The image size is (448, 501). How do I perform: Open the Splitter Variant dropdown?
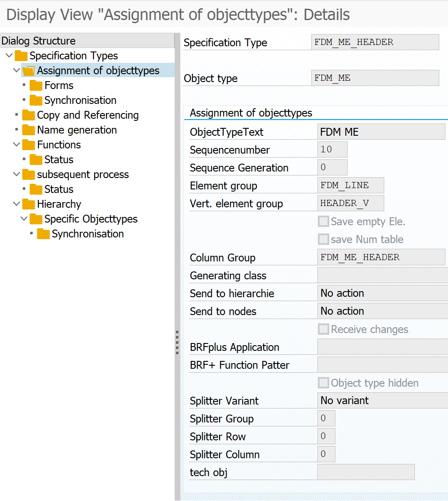pos(382,401)
